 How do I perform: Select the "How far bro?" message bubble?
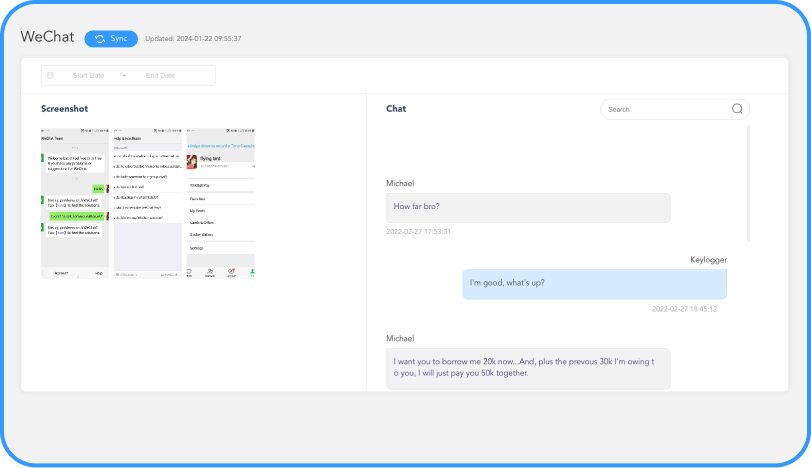[528, 207]
